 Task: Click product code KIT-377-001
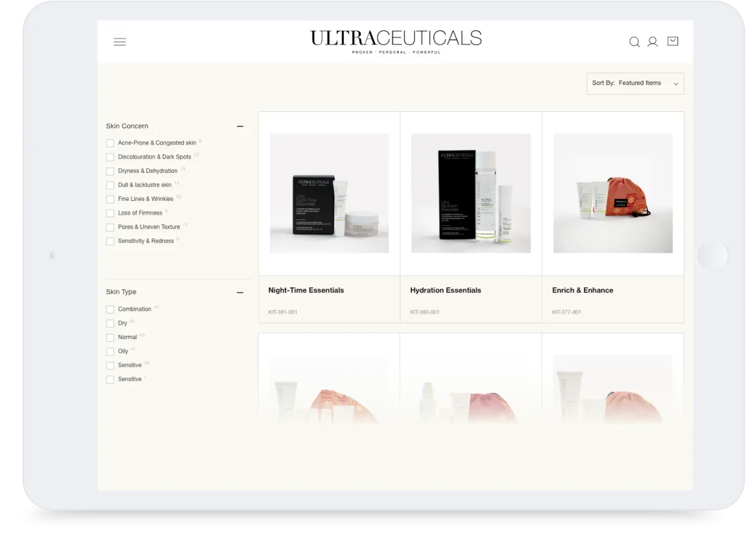click(x=566, y=312)
